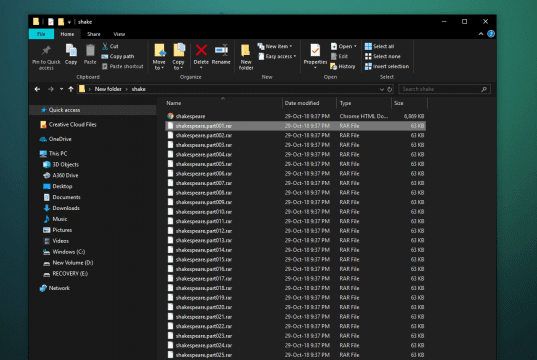
Task: Open Windows (C:) drive
Action: [64, 252]
